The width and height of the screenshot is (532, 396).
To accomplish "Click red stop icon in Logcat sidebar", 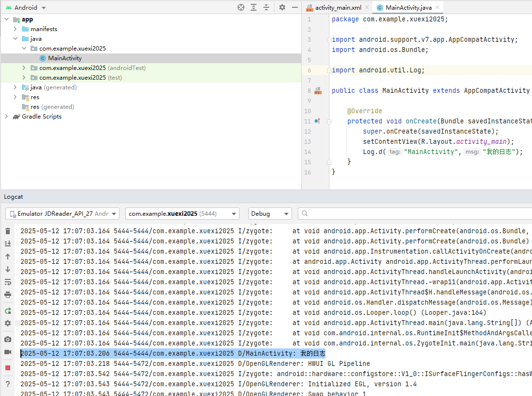I will click(x=8, y=368).
